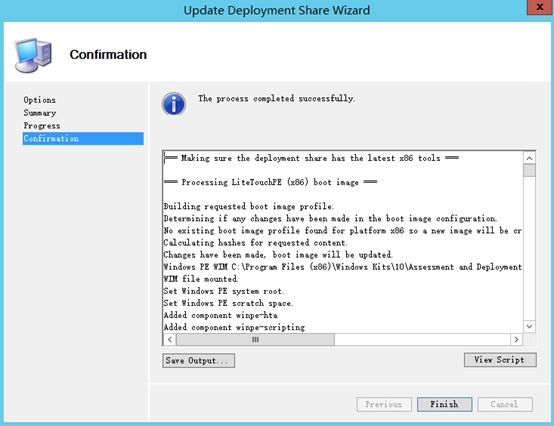Click the Previous button

pyautogui.click(x=384, y=404)
